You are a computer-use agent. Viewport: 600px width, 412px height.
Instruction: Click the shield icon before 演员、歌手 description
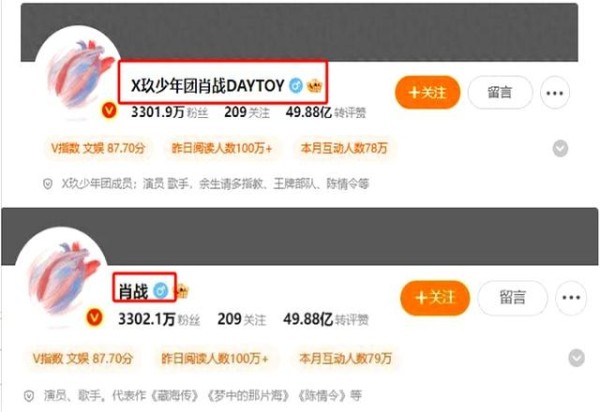coord(29,395)
